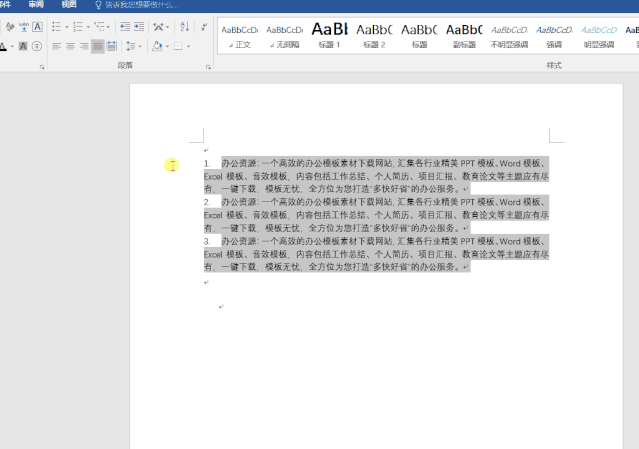Viewport: 639px width, 449px height.
Task: Click the Tell Me search box
Action: pyautogui.click(x=137, y=5)
